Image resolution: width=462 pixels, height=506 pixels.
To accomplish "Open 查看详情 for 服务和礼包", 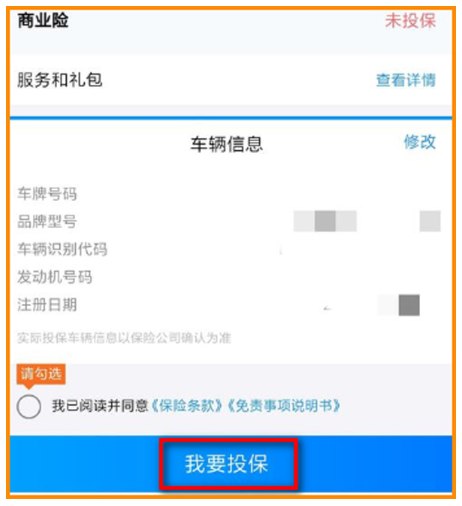I will pos(406,80).
